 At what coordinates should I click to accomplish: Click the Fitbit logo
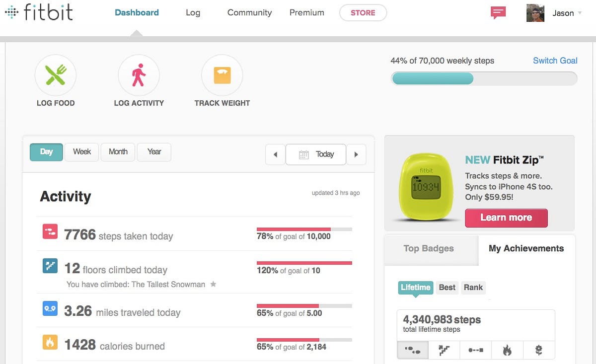pos(38,12)
